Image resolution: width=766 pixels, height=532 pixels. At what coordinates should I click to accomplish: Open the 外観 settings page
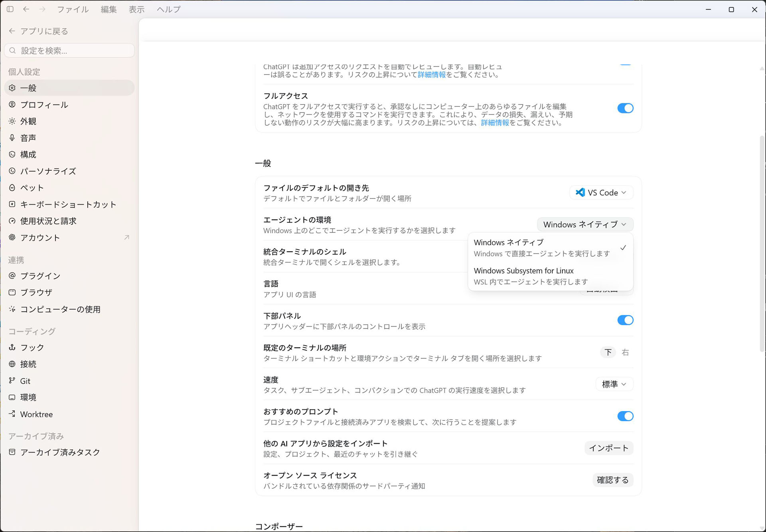(69, 121)
